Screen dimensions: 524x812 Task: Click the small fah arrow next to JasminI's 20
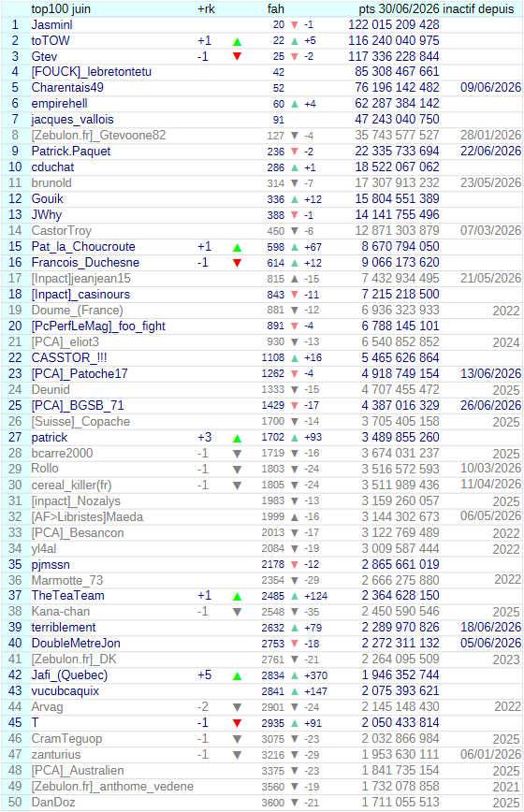click(295, 25)
